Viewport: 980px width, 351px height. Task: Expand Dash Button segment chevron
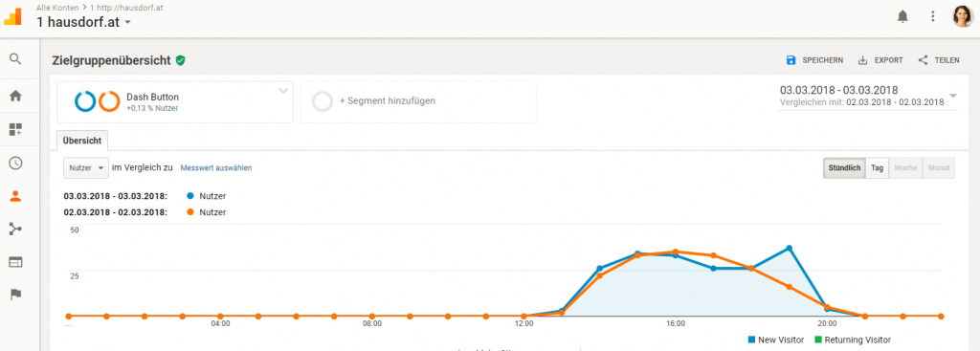pyautogui.click(x=283, y=91)
